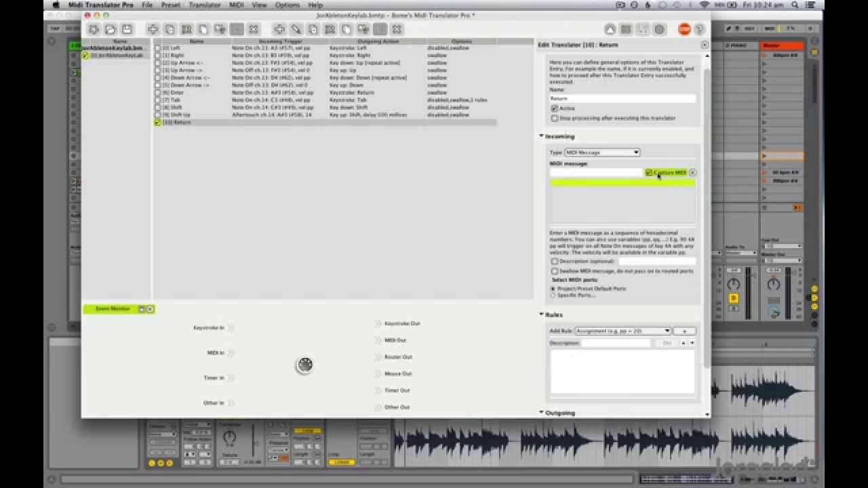This screenshot has width=868, height=488.
Task: Enable Swallow MIDI message checkbox
Action: pos(554,271)
